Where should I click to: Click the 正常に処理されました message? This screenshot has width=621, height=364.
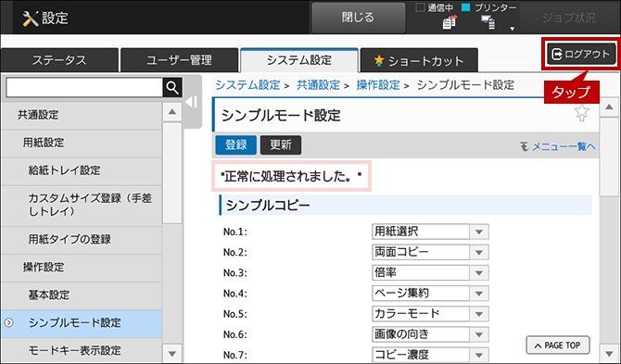(x=291, y=177)
